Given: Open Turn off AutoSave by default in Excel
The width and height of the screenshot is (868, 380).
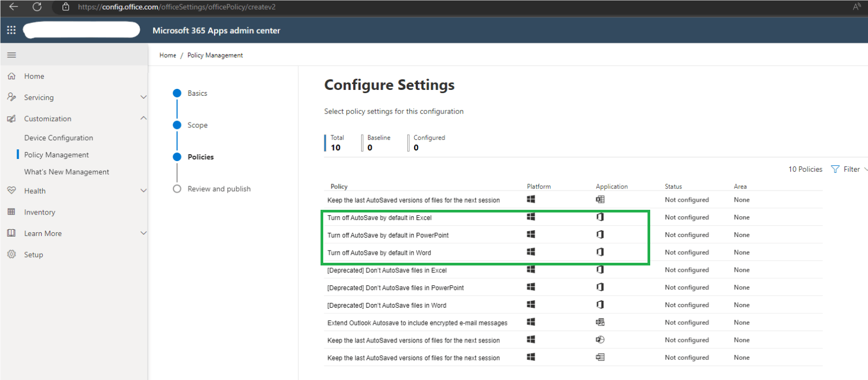Looking at the screenshot, I should 379,218.
